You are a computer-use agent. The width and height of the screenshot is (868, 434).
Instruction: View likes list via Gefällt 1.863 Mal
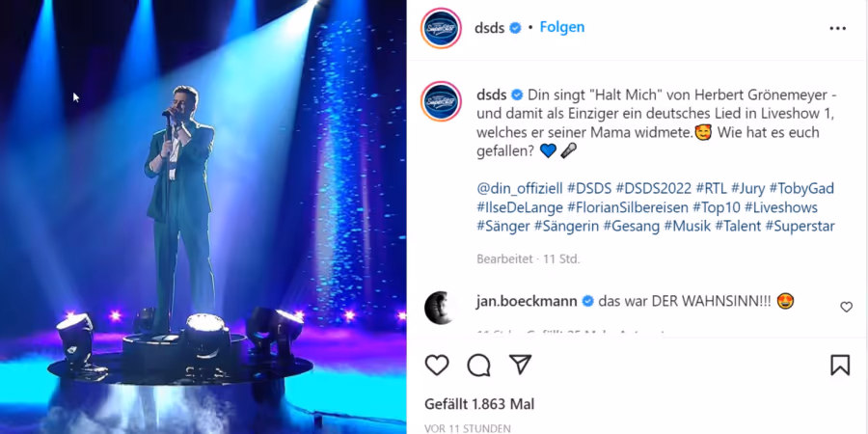pos(479,404)
